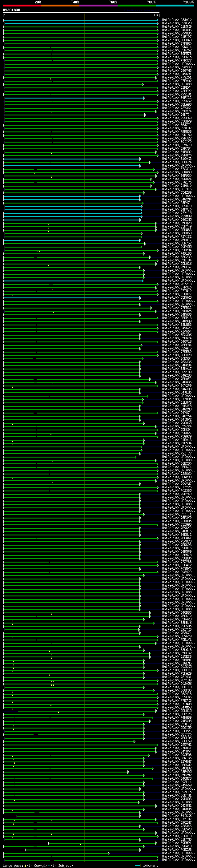Select the UniRef100_B3RZ62 label
The image size is (197, 868).
[177, 50]
